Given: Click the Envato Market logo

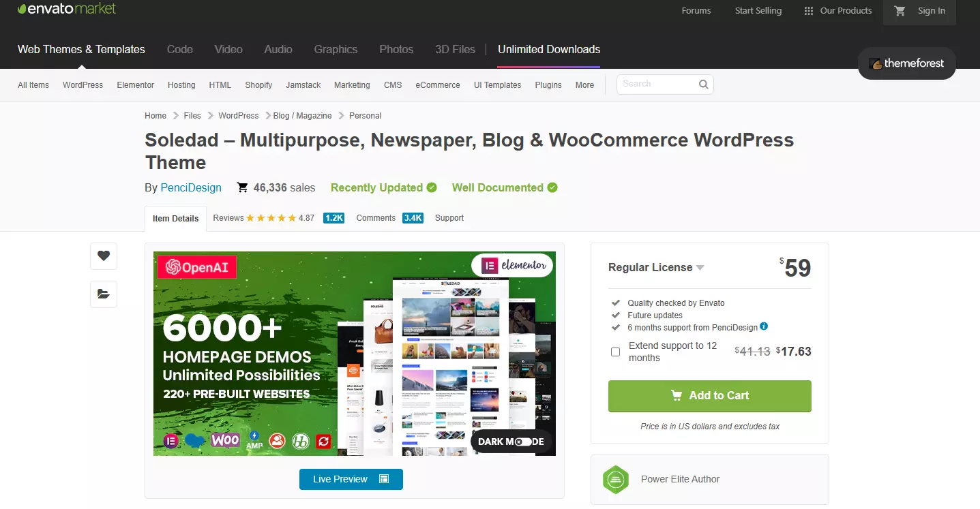Looking at the screenshot, I should [67, 9].
